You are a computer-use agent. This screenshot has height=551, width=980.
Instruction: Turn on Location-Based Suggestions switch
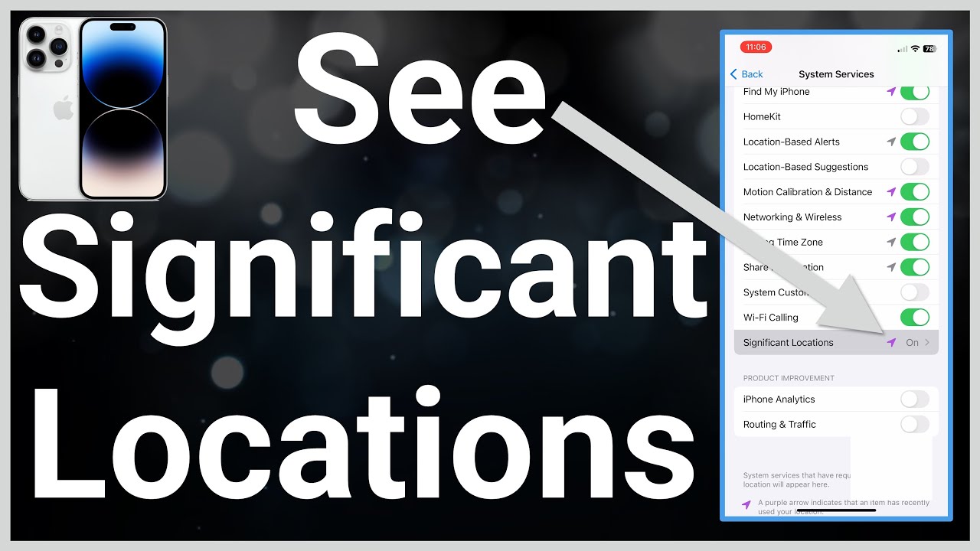(915, 167)
